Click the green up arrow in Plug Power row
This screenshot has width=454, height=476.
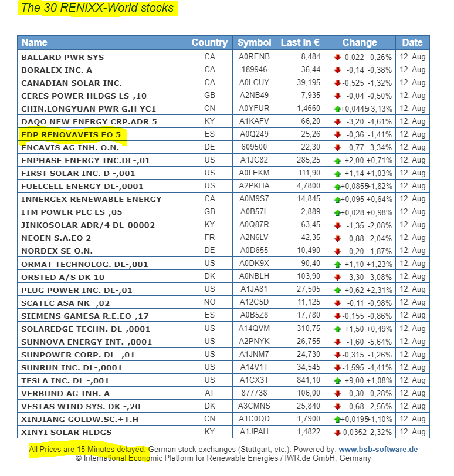337,290
